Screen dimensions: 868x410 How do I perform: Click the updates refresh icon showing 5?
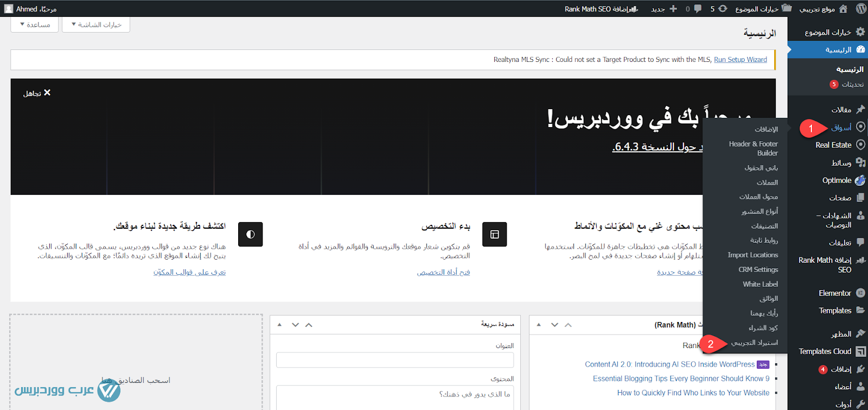(722, 9)
